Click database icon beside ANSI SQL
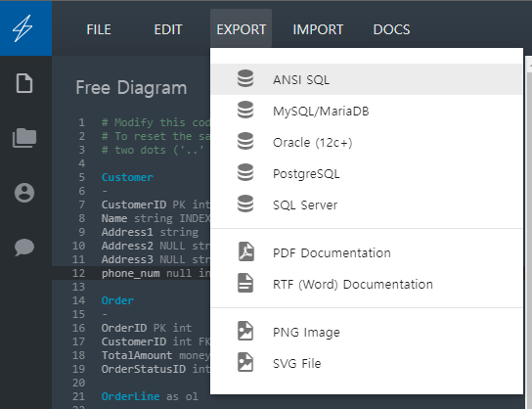The image size is (532, 409). [x=245, y=78]
